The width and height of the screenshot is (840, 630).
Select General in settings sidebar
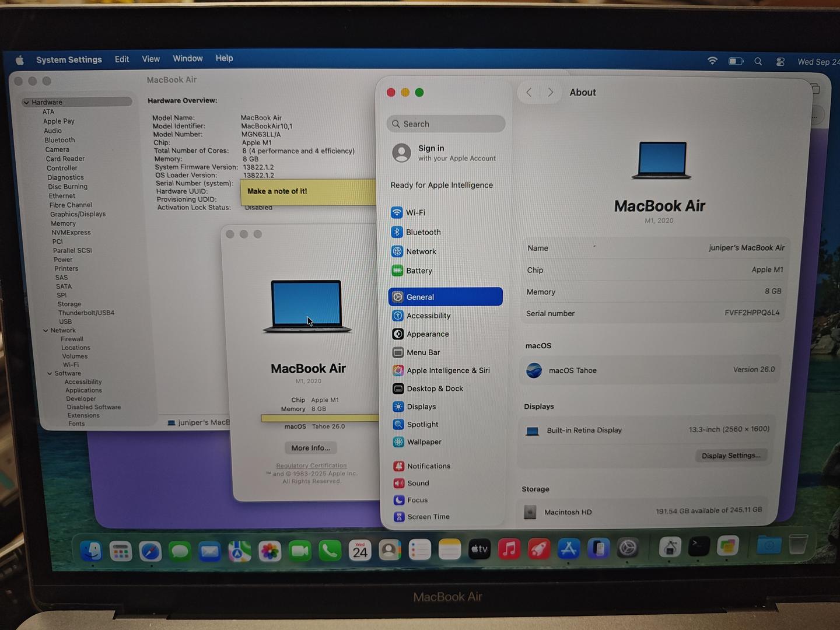pos(446,297)
